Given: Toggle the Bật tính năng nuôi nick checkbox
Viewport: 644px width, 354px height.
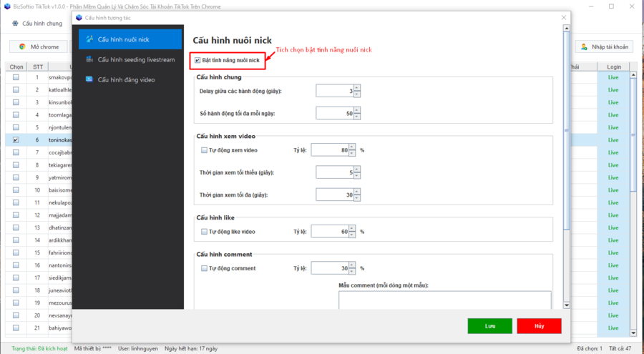Looking at the screenshot, I should [198, 61].
